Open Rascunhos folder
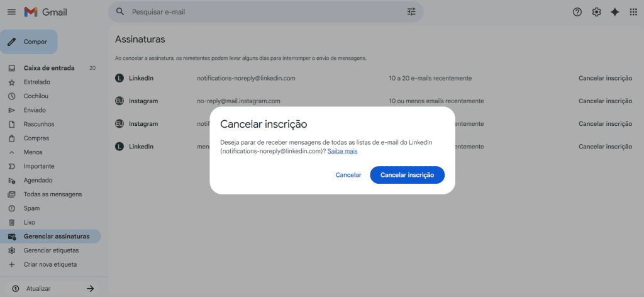The height and width of the screenshot is (297, 644). (x=39, y=124)
